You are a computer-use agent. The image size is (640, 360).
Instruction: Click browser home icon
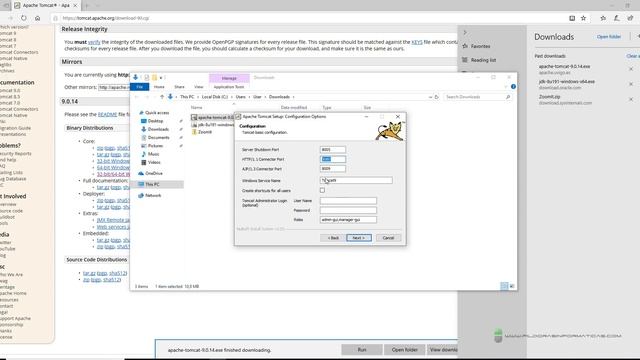pyautogui.click(x=38, y=18)
